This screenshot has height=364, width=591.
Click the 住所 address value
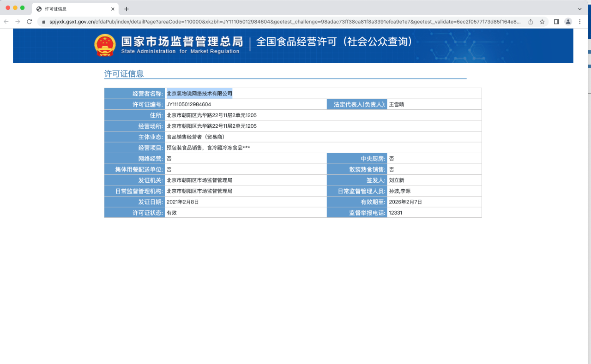pyautogui.click(x=211, y=115)
